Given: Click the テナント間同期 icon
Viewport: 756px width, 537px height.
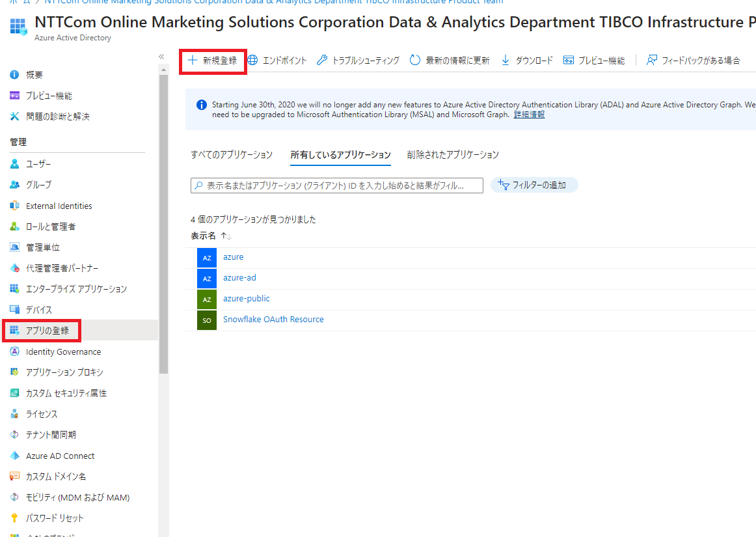Looking at the screenshot, I should coord(14,435).
